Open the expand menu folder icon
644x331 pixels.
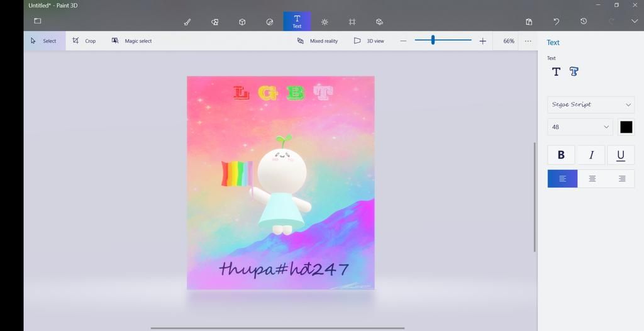(37, 21)
